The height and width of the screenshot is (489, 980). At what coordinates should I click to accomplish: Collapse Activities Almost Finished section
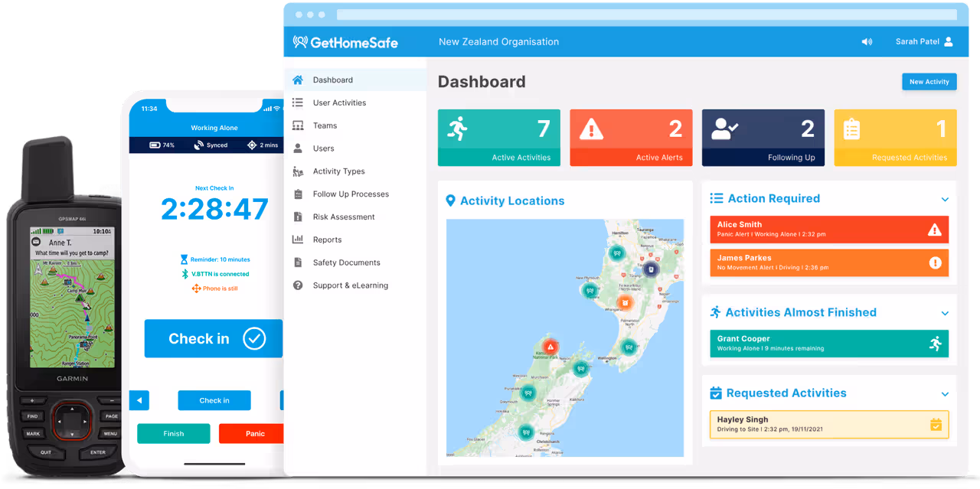[x=945, y=313]
